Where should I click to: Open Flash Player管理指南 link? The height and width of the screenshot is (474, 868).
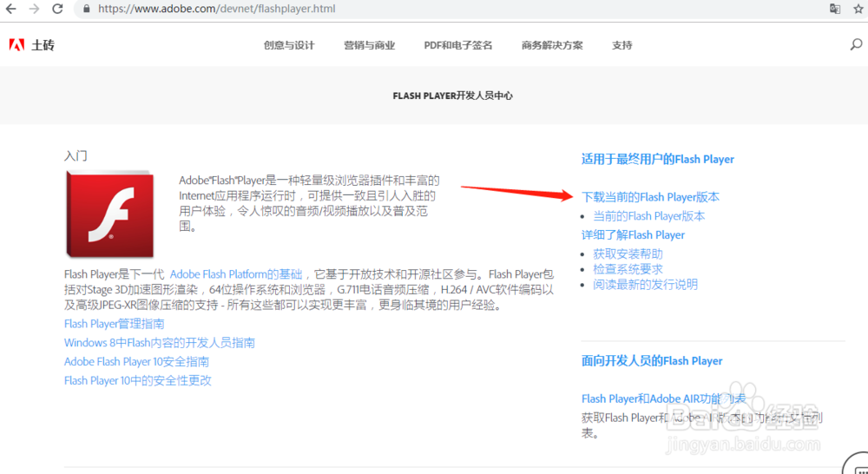(x=114, y=324)
